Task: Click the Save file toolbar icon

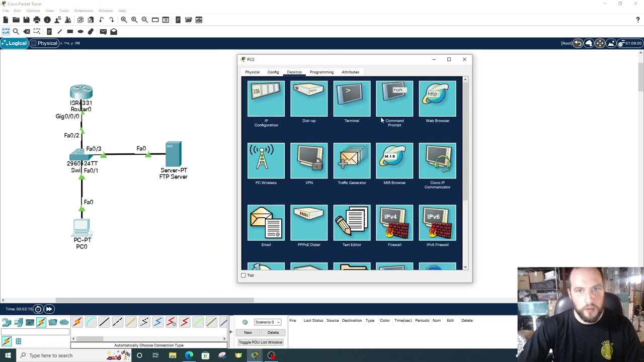Action: pos(26,20)
